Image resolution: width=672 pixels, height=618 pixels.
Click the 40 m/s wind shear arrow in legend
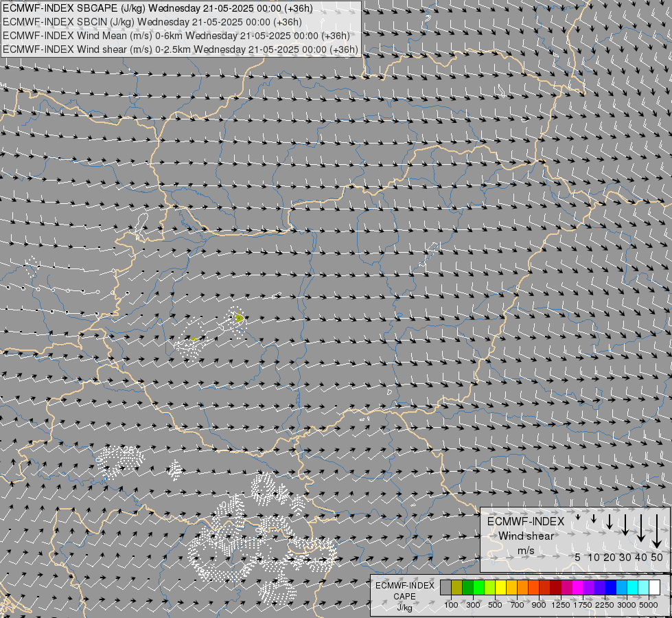(640, 528)
